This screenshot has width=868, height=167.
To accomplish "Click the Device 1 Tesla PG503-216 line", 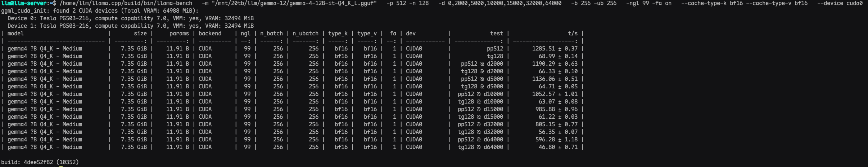I will point(131,26).
